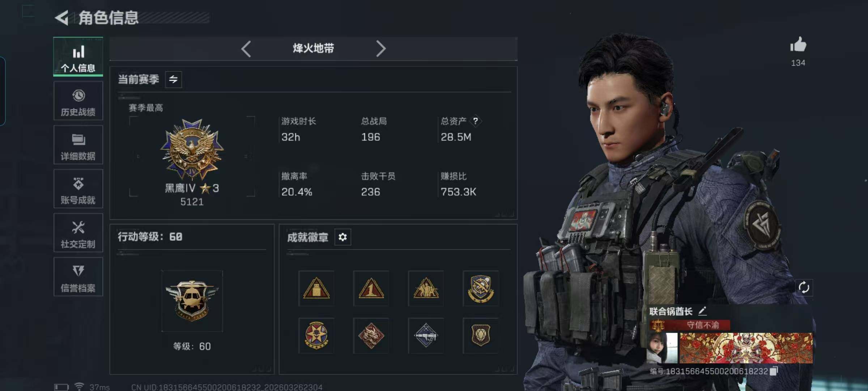
Task: Open the 历史战绩 tab
Action: 78,101
